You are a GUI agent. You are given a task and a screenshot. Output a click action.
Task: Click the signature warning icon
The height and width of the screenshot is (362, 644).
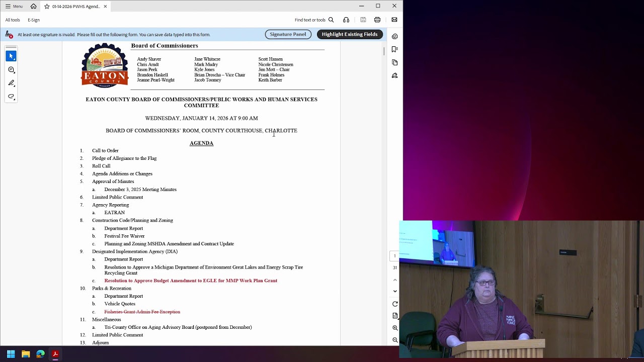(x=9, y=34)
